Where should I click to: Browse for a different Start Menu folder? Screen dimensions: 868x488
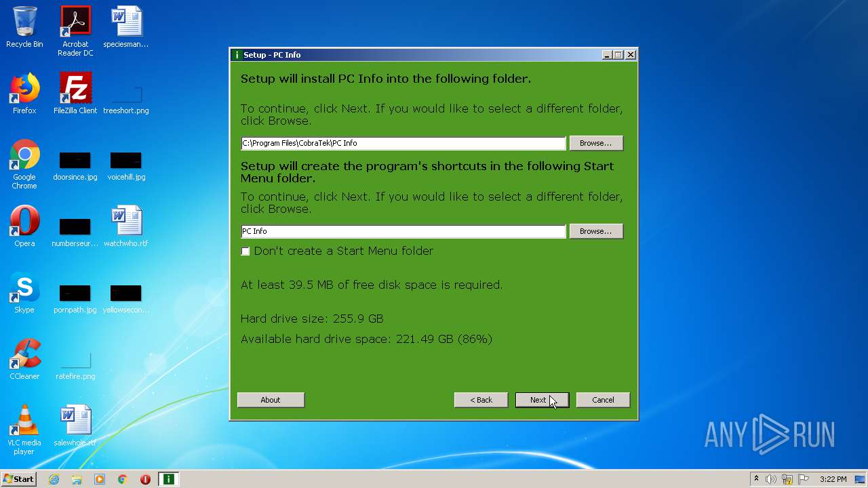point(596,231)
